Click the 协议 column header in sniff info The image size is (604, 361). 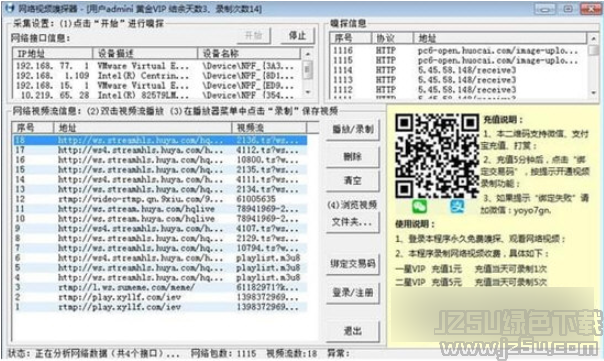[393, 38]
